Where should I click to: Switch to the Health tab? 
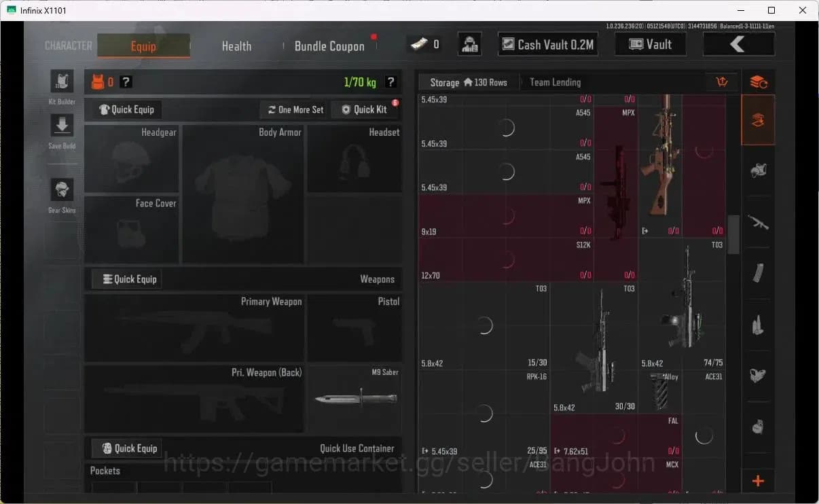[x=236, y=46]
